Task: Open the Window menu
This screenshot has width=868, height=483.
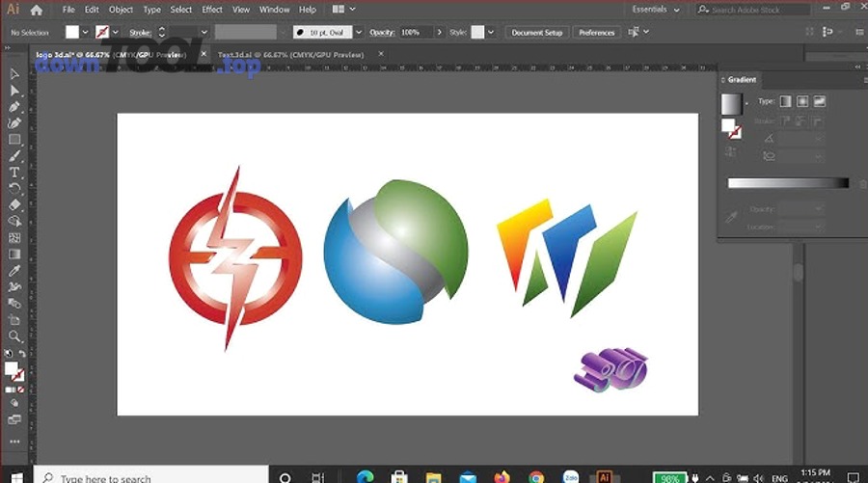Action: coord(275,10)
